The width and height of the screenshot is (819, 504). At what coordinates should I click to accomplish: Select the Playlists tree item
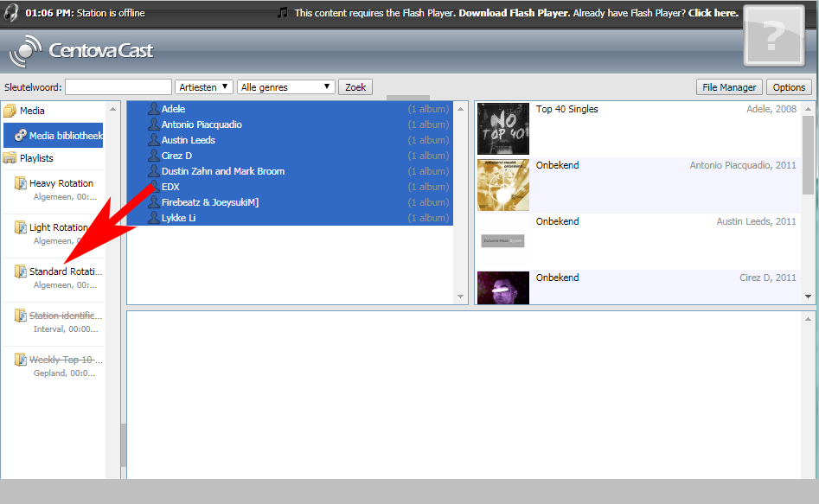[36, 158]
